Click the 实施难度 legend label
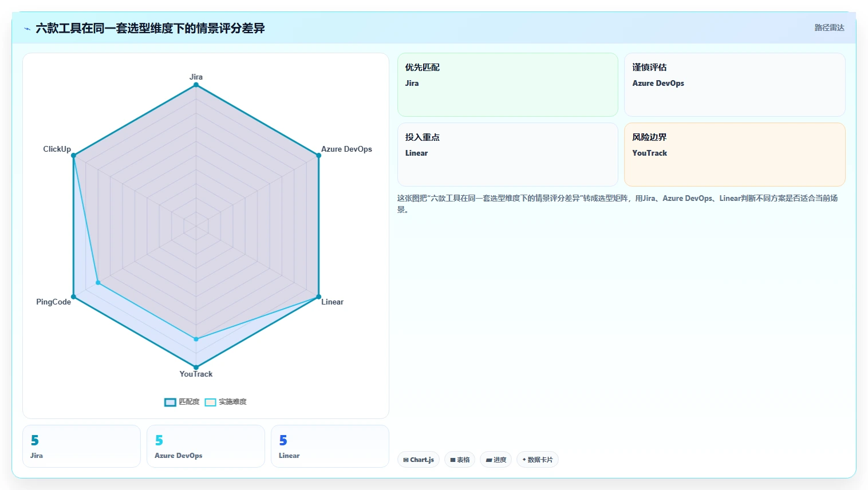This screenshot has width=868, height=490. coord(232,402)
